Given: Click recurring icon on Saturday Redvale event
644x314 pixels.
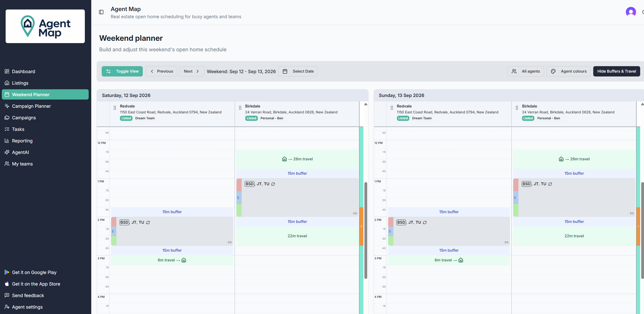Looking at the screenshot, I should click(148, 222).
